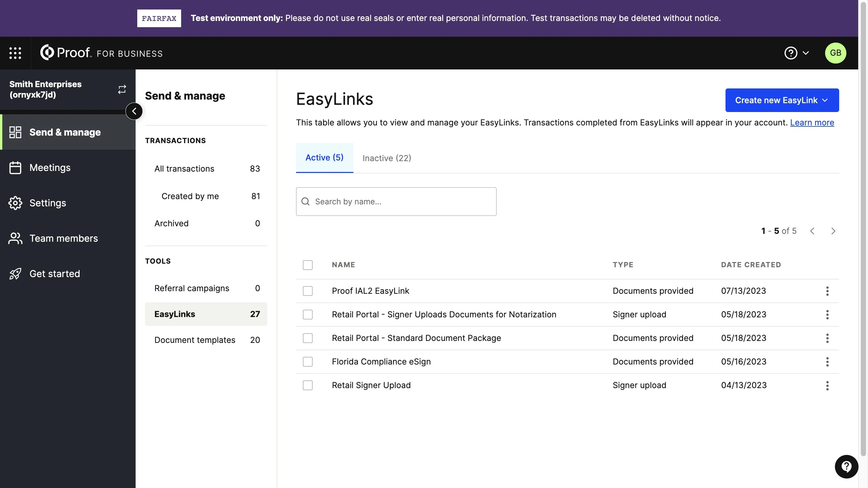Click the FAIRFAX badge in the banner
Viewport: 868px width, 488px height.
[159, 18]
